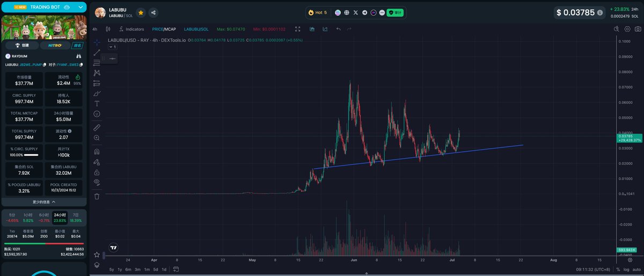Image resolution: width=644 pixels, height=276 pixels.
Task: Select the brush drawing tool
Action: tap(97, 93)
